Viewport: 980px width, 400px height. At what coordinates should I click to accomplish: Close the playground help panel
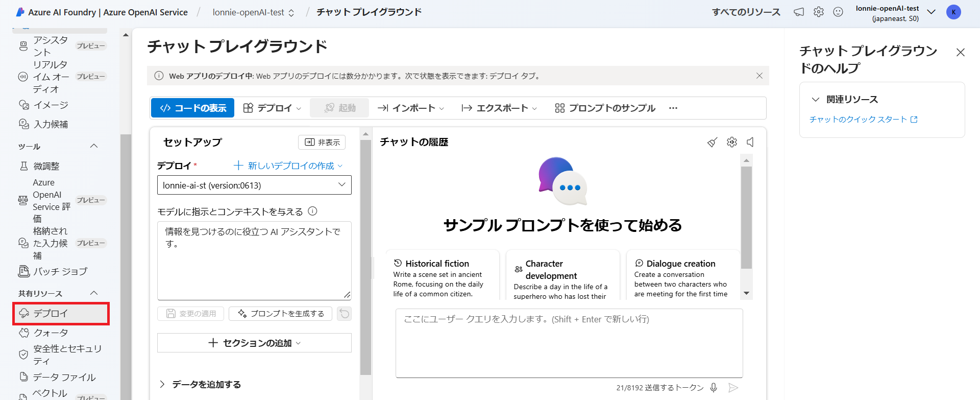tap(961, 52)
